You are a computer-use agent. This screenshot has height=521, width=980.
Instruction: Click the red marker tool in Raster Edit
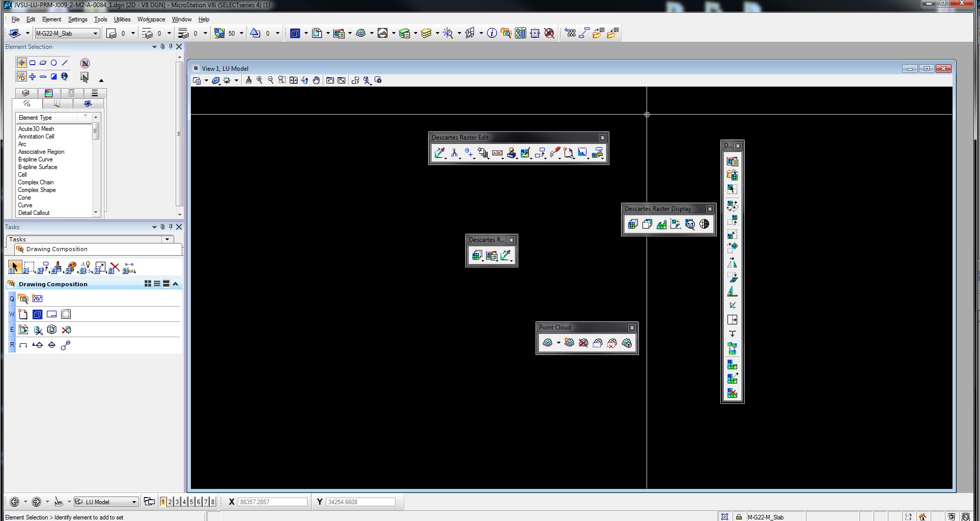[x=555, y=153]
